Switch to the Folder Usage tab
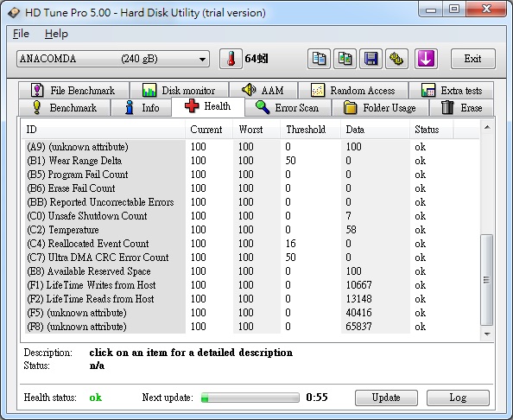 380,108
